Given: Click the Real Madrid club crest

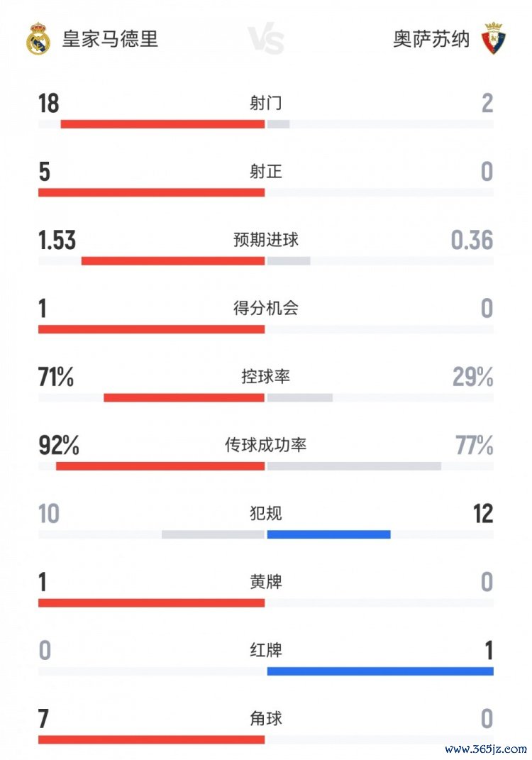Looking at the screenshot, I should coord(38,39).
